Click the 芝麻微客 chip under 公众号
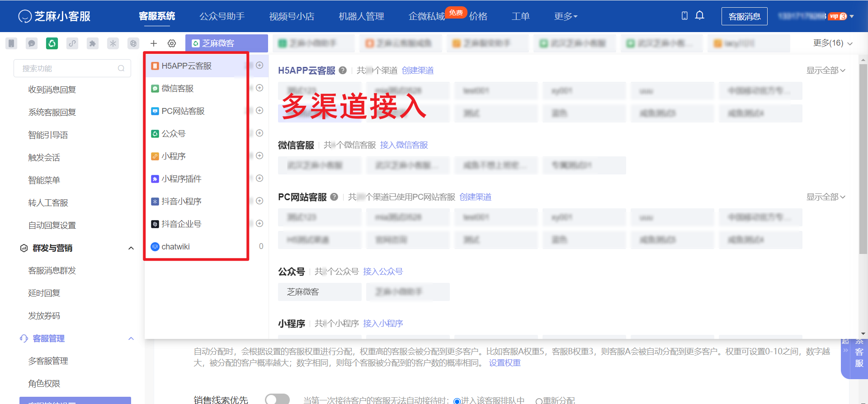 [x=320, y=292]
